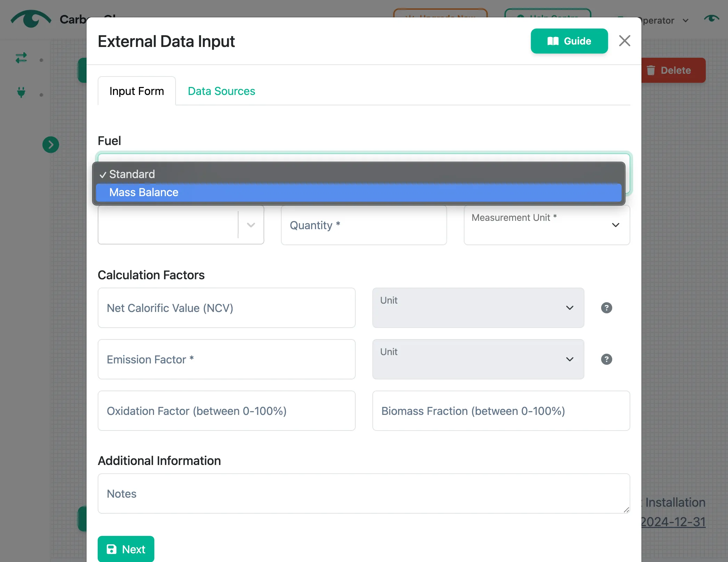Open the Guide button
This screenshot has height=562, width=728.
pos(569,41)
